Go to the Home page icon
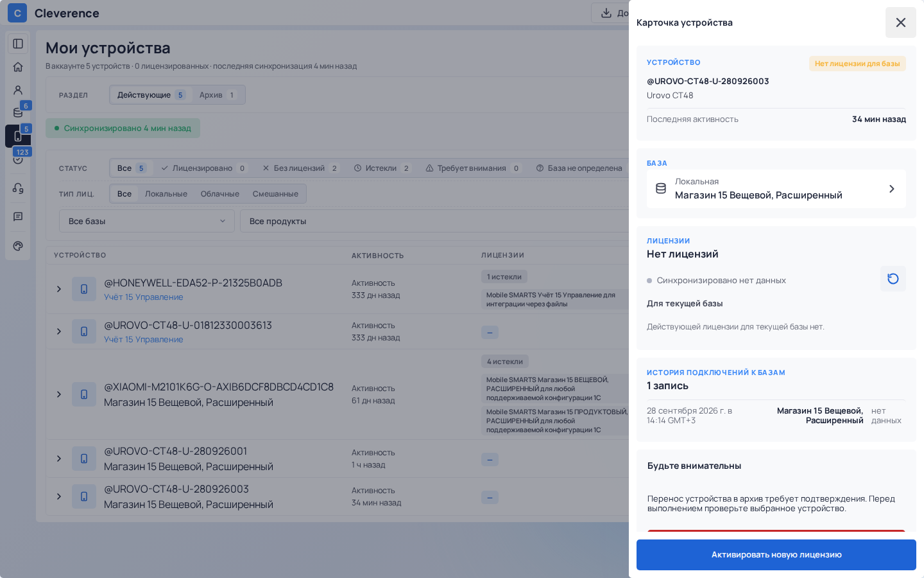The height and width of the screenshot is (578, 924). pos(18,67)
